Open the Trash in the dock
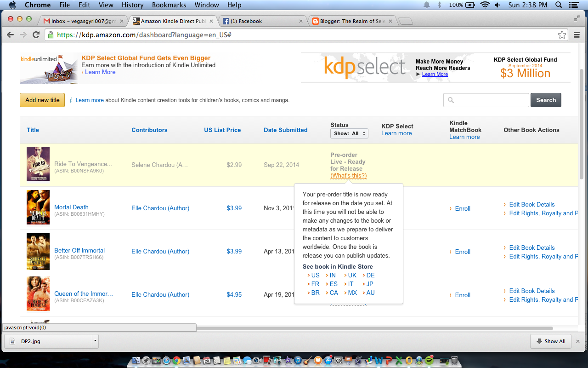This screenshot has height=368, width=588. (x=454, y=360)
